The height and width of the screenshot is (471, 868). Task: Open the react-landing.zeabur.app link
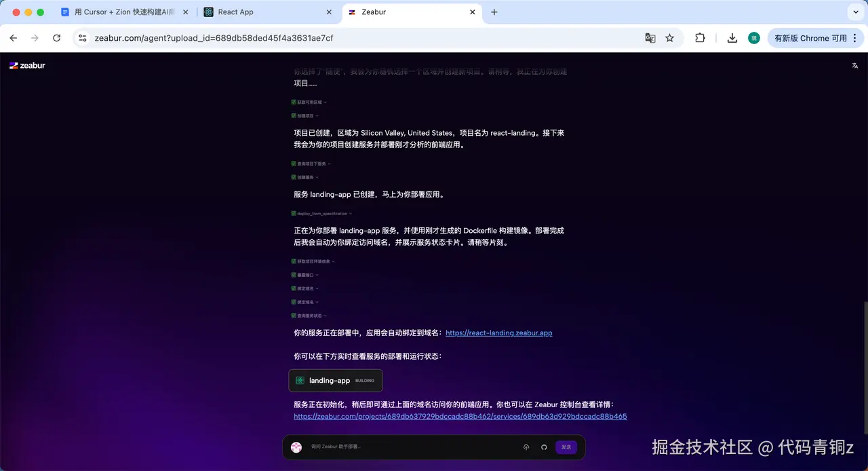[499, 333]
